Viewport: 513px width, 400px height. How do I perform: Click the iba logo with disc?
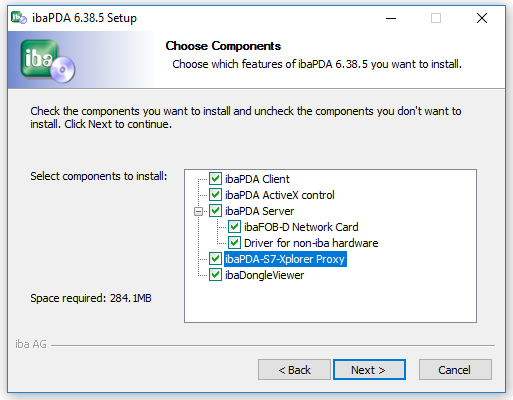48,61
